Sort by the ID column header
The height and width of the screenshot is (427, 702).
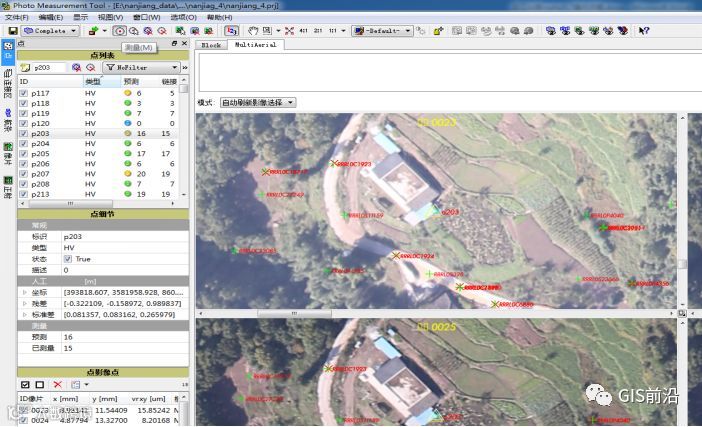(50, 81)
